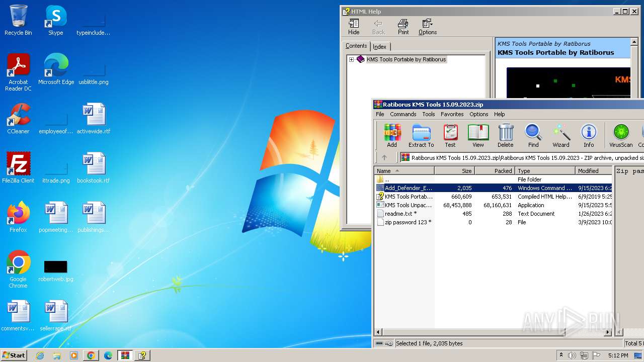Click the Options icon in HTML Help
The image size is (644, 362).
point(428,27)
